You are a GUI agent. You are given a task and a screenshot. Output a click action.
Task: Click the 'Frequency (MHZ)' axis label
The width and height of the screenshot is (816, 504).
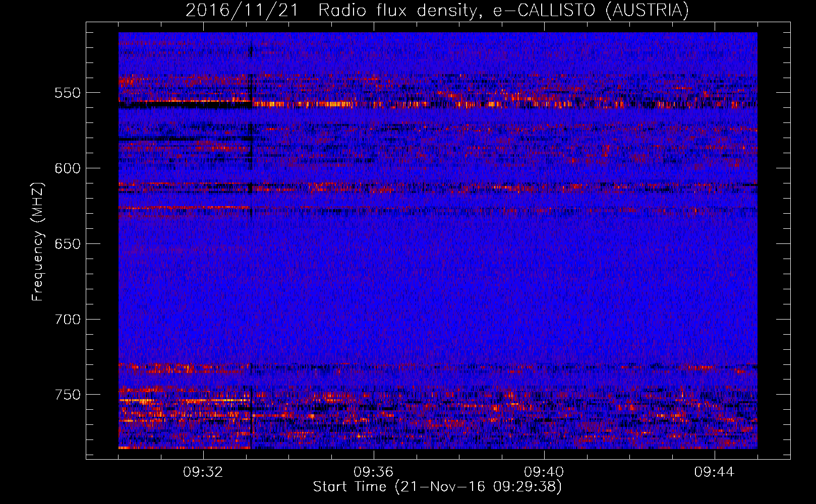click(38, 241)
